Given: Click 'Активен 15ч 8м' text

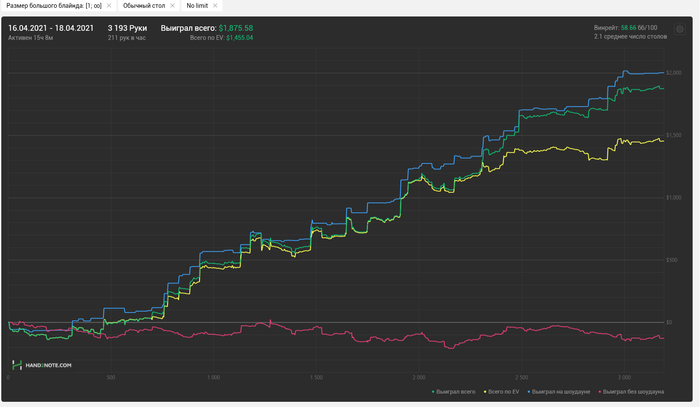Looking at the screenshot, I should pos(30,38).
